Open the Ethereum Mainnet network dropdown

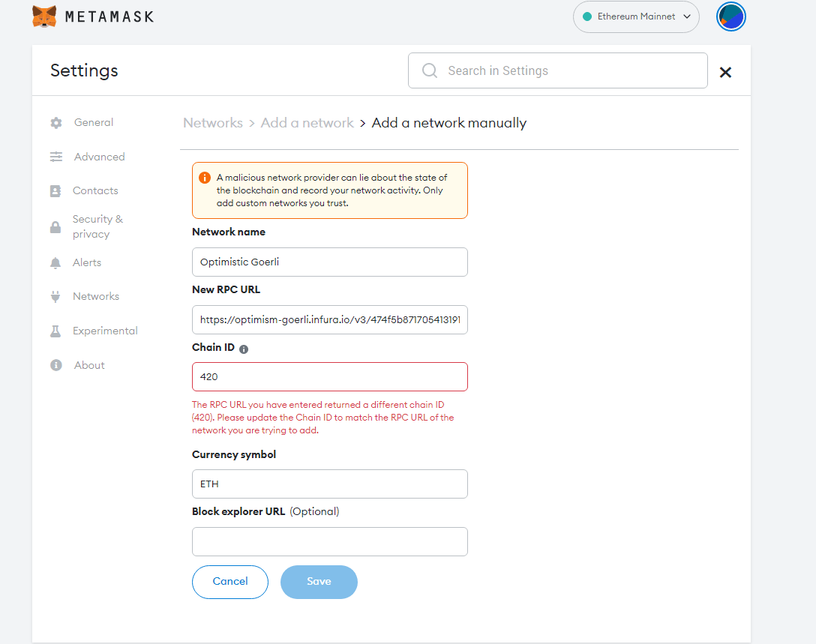pos(636,16)
